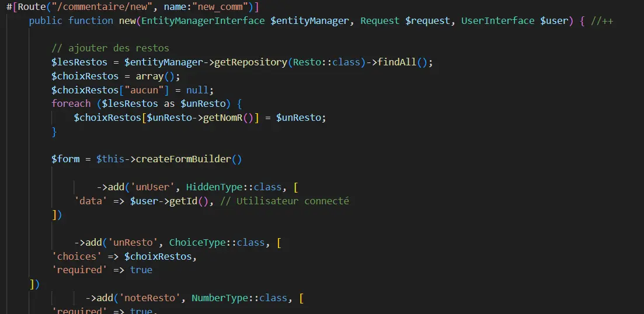Click Resto::class argument
This screenshot has height=314, width=644.
coord(326,62)
